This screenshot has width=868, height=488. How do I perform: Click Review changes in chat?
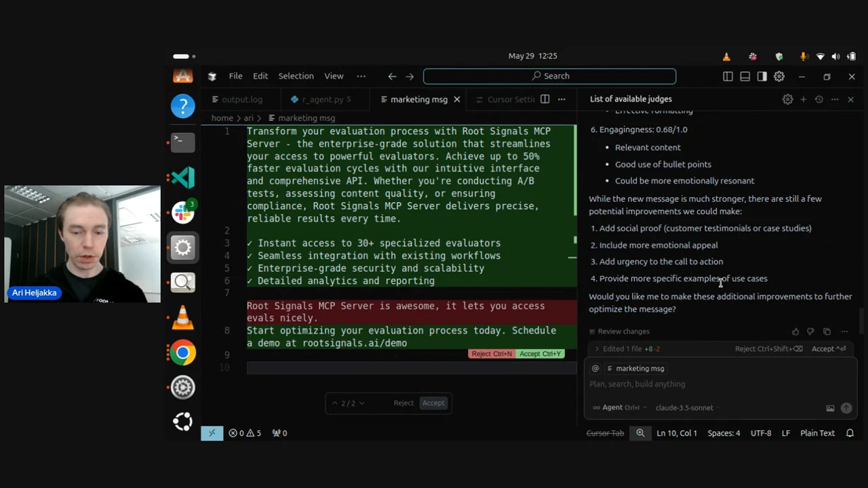click(619, 331)
